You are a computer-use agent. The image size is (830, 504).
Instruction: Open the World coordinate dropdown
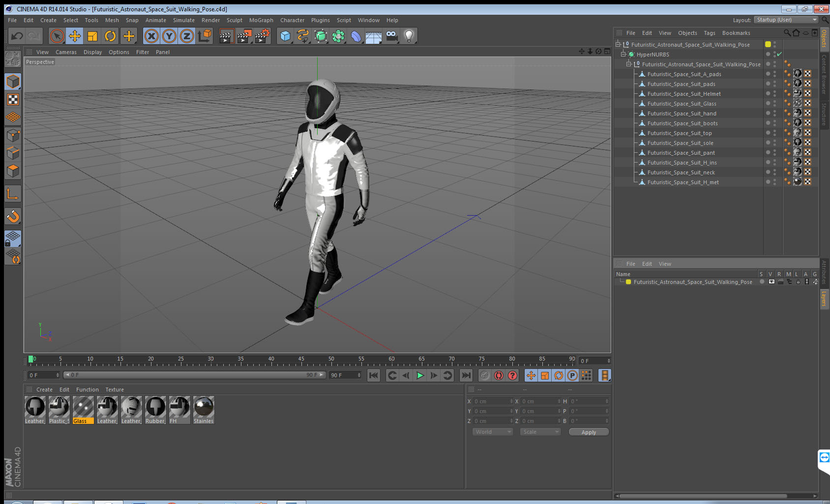(493, 432)
